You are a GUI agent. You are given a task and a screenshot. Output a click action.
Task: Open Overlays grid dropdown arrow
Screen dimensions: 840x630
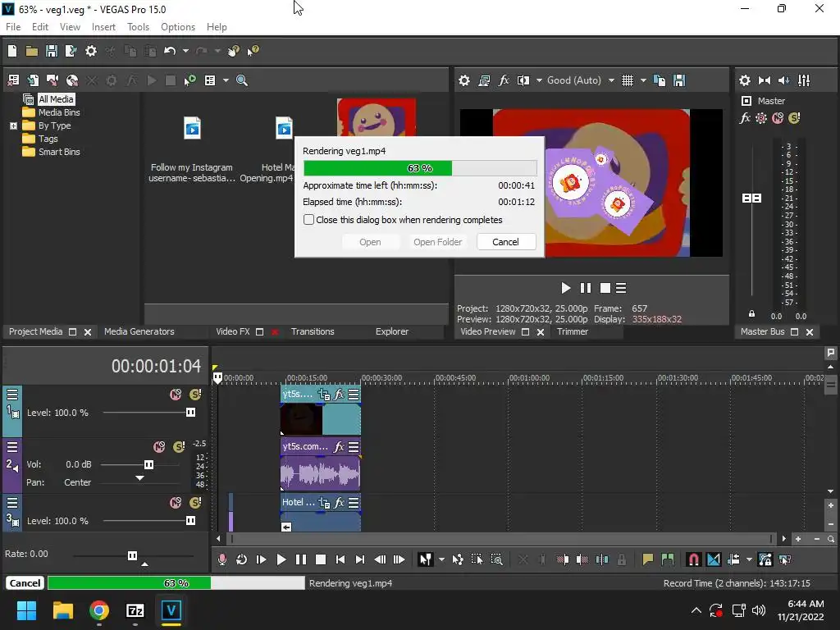pos(643,80)
